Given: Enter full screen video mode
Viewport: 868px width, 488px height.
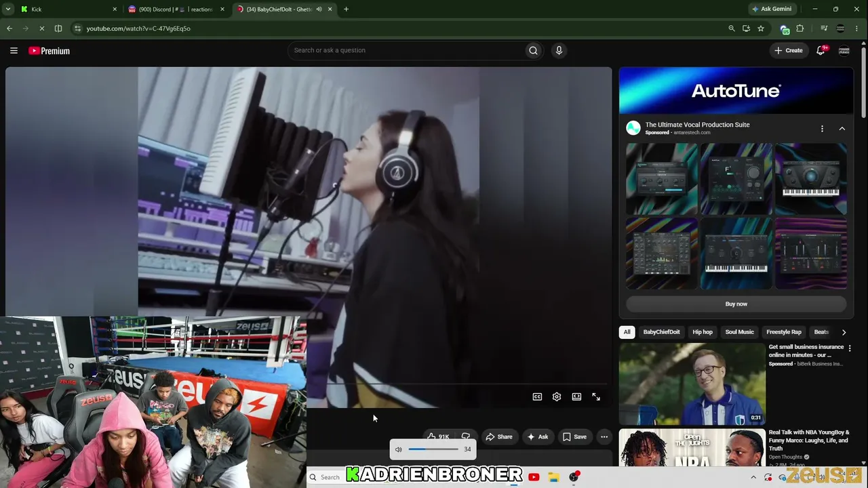Looking at the screenshot, I should [x=596, y=397].
